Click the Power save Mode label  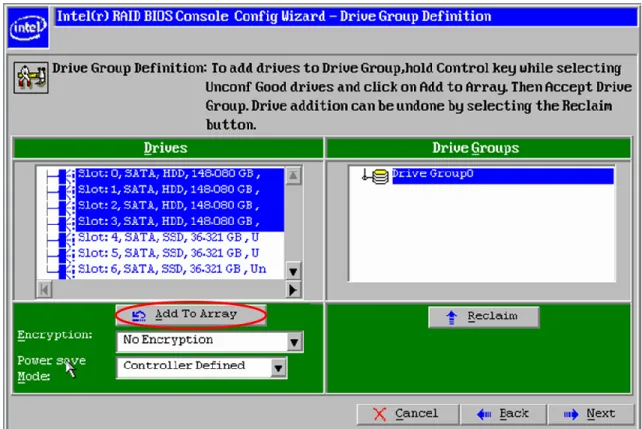[x=51, y=368]
